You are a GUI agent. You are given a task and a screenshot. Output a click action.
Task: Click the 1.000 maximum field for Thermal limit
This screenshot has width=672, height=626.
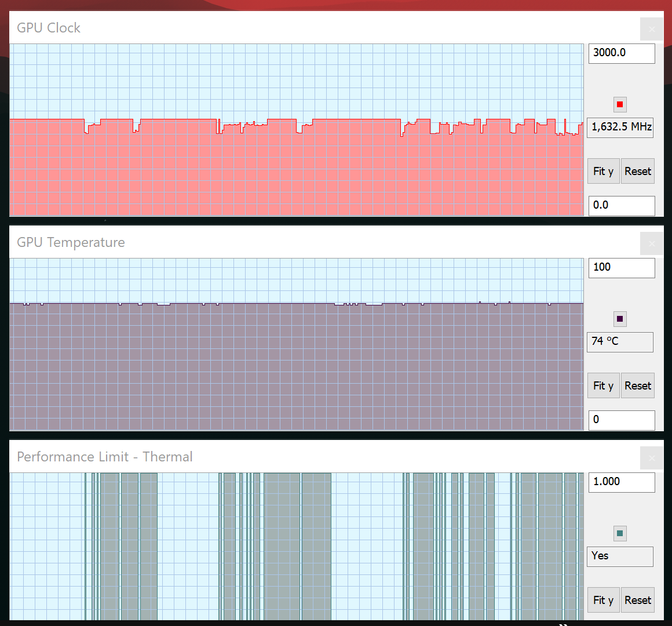pos(621,482)
